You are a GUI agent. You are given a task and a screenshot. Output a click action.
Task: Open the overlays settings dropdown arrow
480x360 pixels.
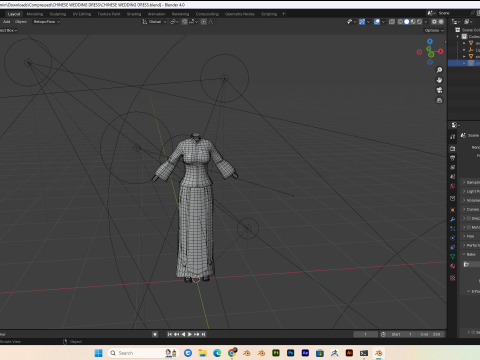click(x=383, y=22)
